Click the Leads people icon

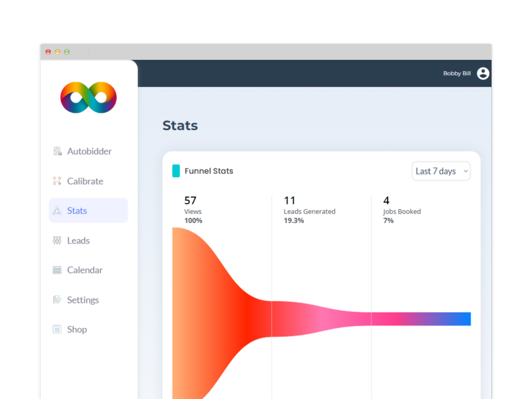pos(57,240)
